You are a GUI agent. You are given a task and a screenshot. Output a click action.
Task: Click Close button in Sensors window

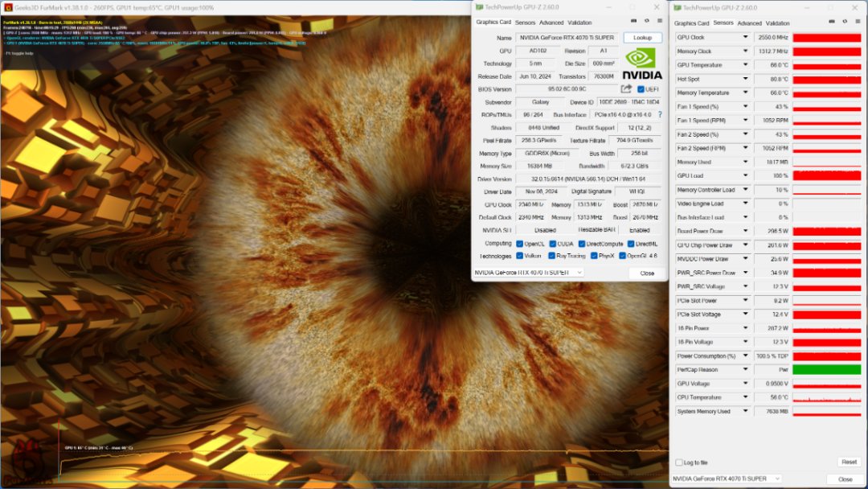coord(845,479)
